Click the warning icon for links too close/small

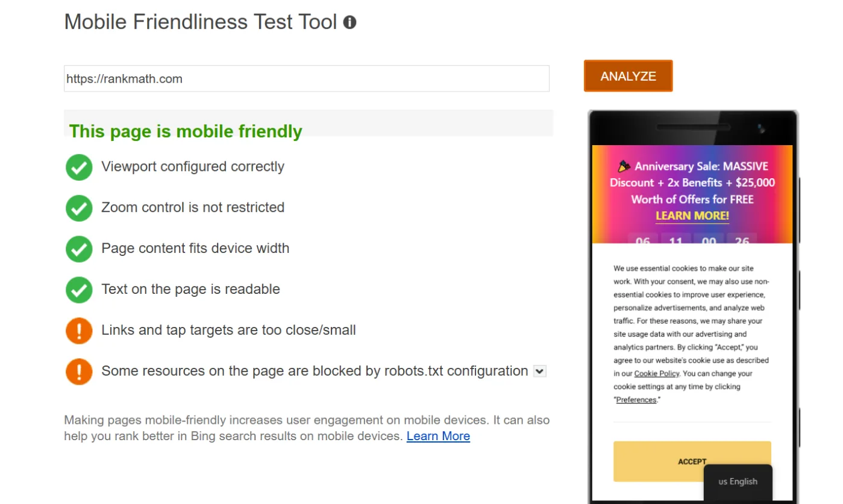[78, 331]
